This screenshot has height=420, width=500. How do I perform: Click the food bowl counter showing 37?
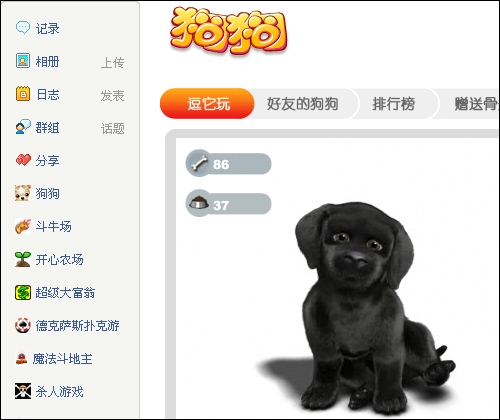228,204
